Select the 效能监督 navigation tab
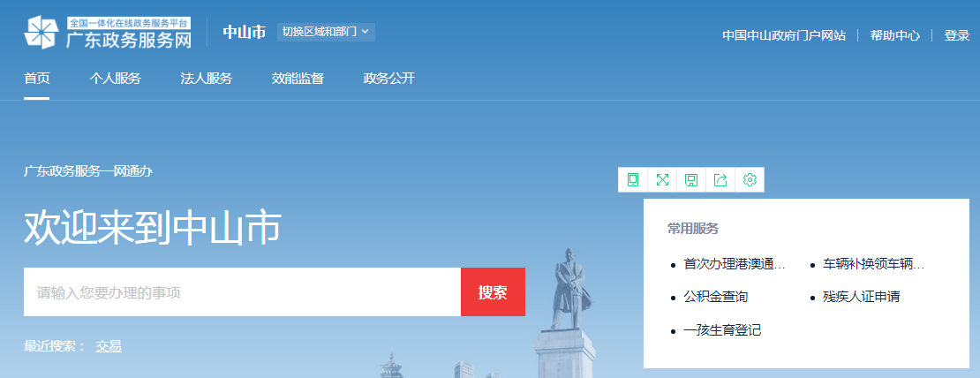 click(298, 79)
